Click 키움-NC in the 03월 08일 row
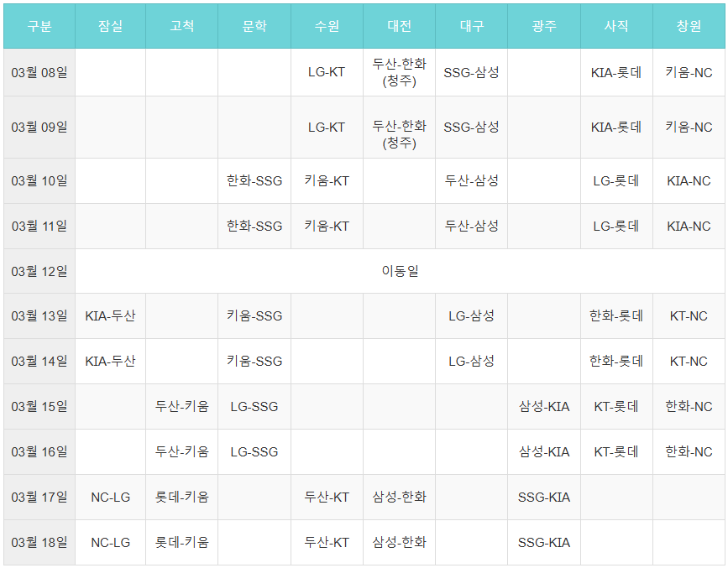Image resolution: width=728 pixels, height=568 pixels. pos(689,72)
